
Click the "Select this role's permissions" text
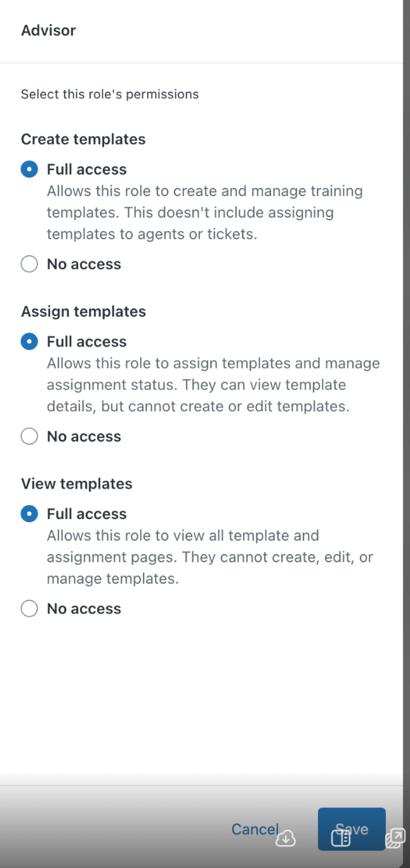(110, 95)
